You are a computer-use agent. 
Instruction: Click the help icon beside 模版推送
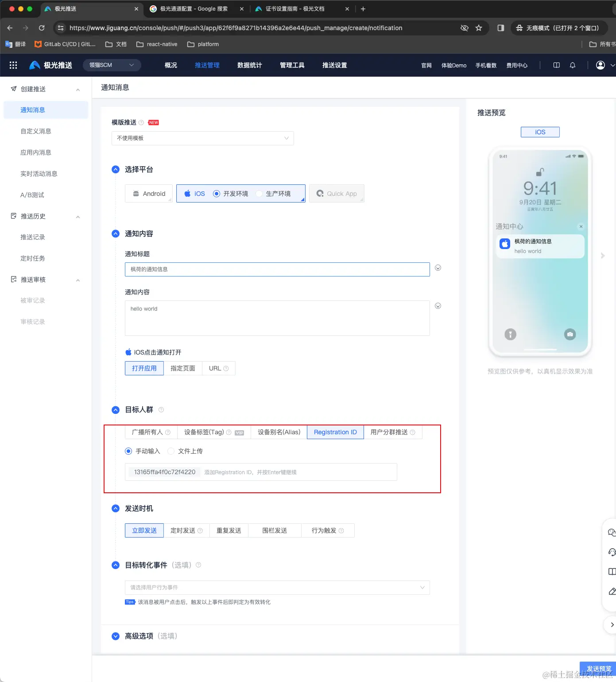tap(141, 122)
